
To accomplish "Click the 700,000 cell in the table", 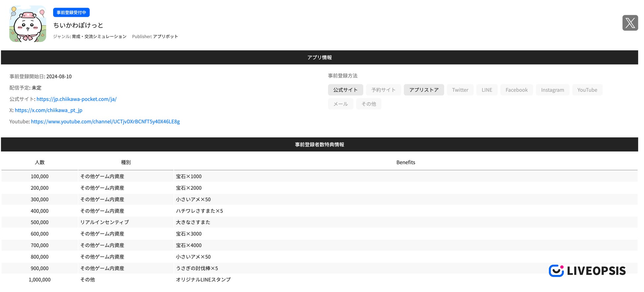I will tap(40, 245).
